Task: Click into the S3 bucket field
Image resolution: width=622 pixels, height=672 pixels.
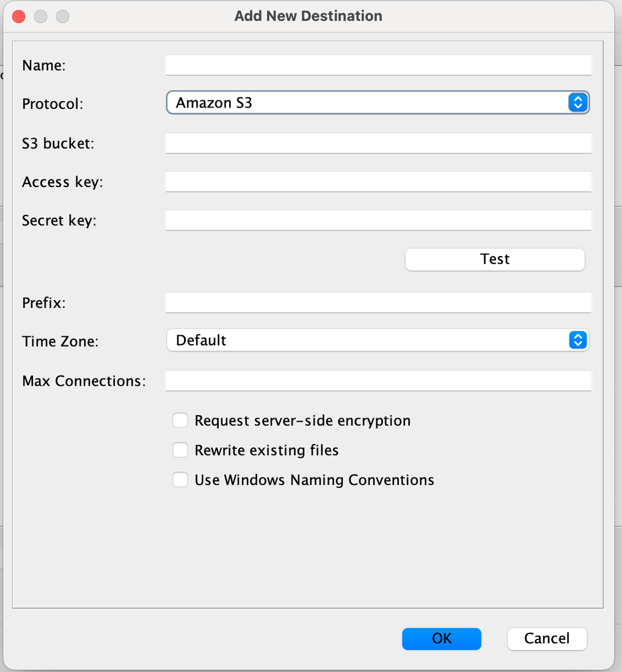Action: (x=378, y=143)
